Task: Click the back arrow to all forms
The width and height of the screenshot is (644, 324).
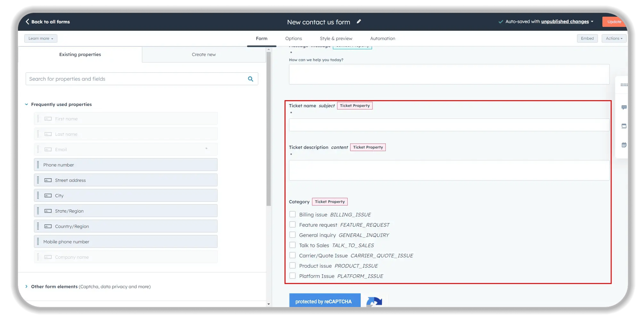Action: [x=27, y=22]
